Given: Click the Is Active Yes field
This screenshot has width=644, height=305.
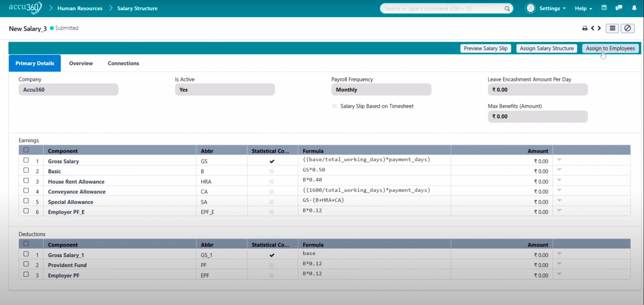Looking at the screenshot, I should [225, 89].
